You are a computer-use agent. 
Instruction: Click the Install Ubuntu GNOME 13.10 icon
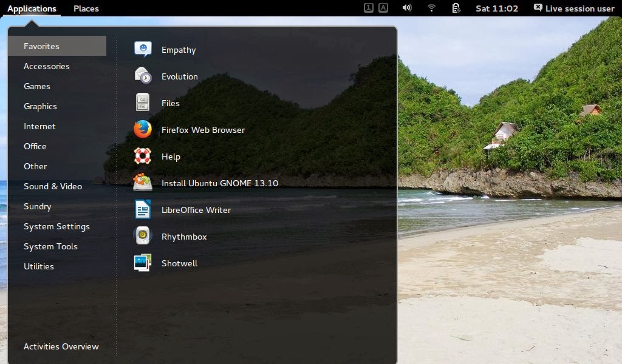143,183
